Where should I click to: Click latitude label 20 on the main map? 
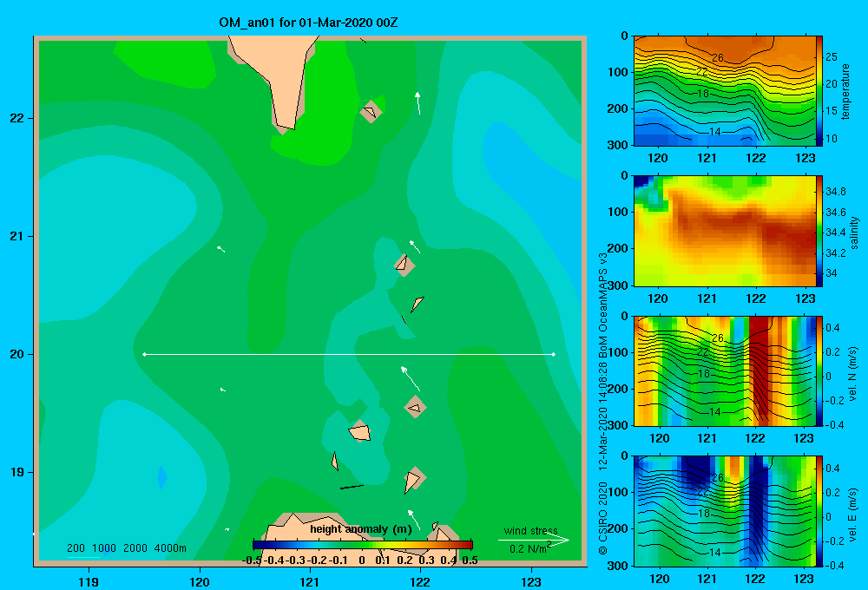tap(16, 354)
